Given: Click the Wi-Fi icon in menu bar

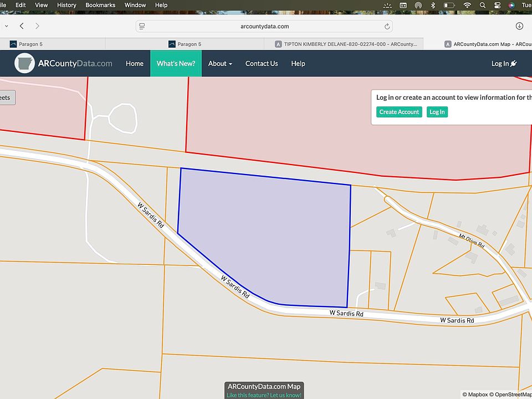Looking at the screenshot, I should (467, 5).
